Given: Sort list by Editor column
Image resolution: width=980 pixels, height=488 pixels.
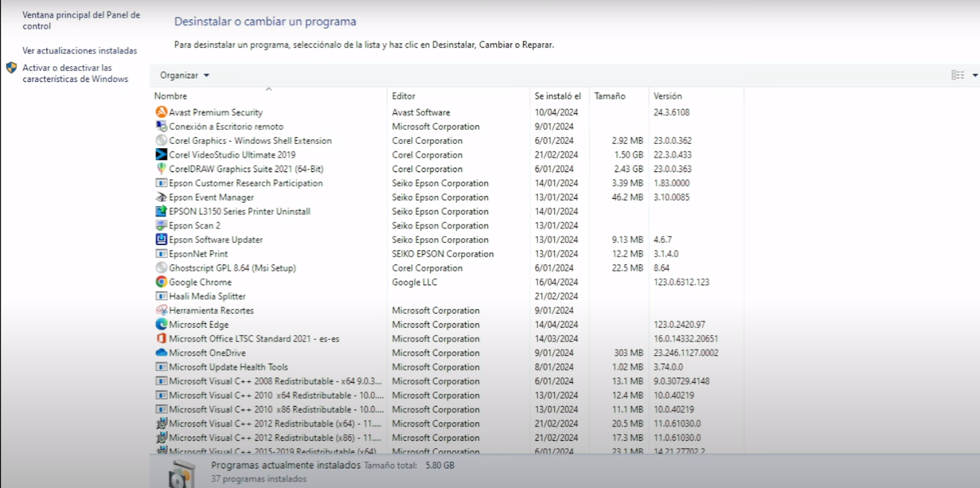Looking at the screenshot, I should 404,96.
